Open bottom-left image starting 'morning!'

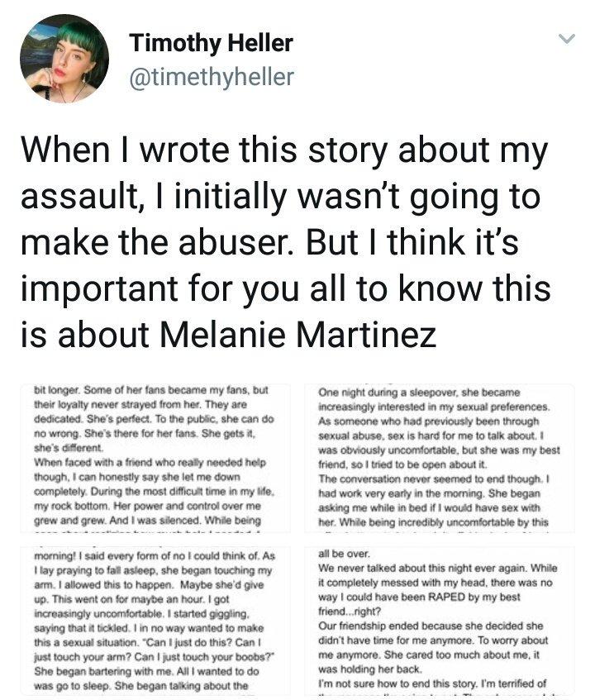(159, 620)
